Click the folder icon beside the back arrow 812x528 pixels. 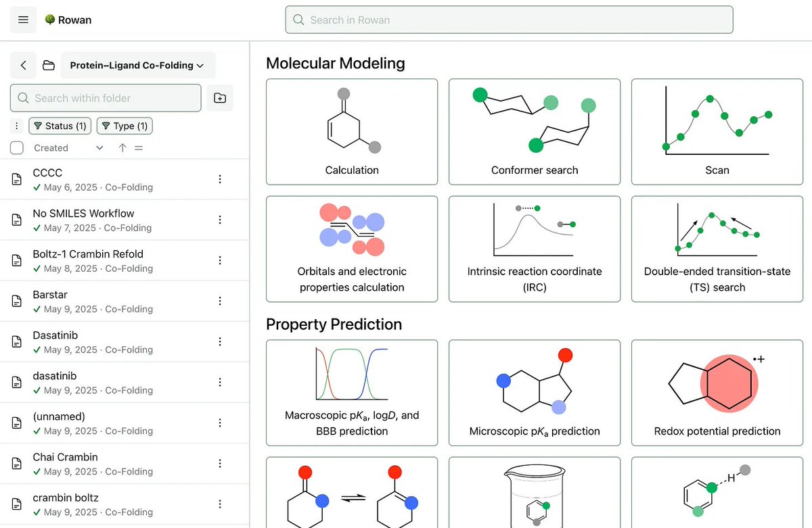click(x=48, y=65)
